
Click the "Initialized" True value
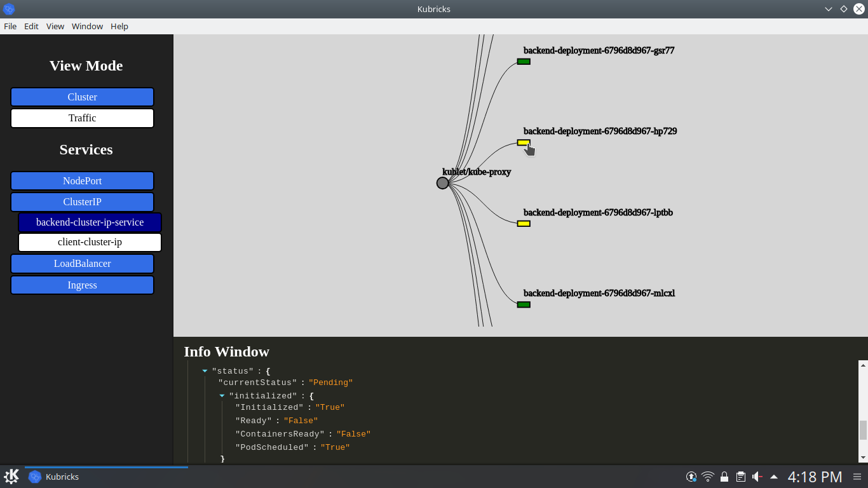tap(330, 407)
